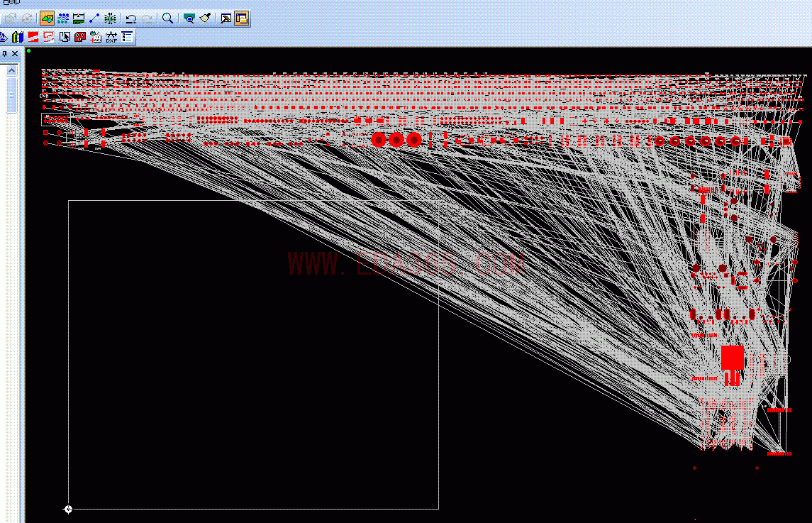Click the side panel scroll-up arrow
The image size is (812, 523).
tap(12, 70)
